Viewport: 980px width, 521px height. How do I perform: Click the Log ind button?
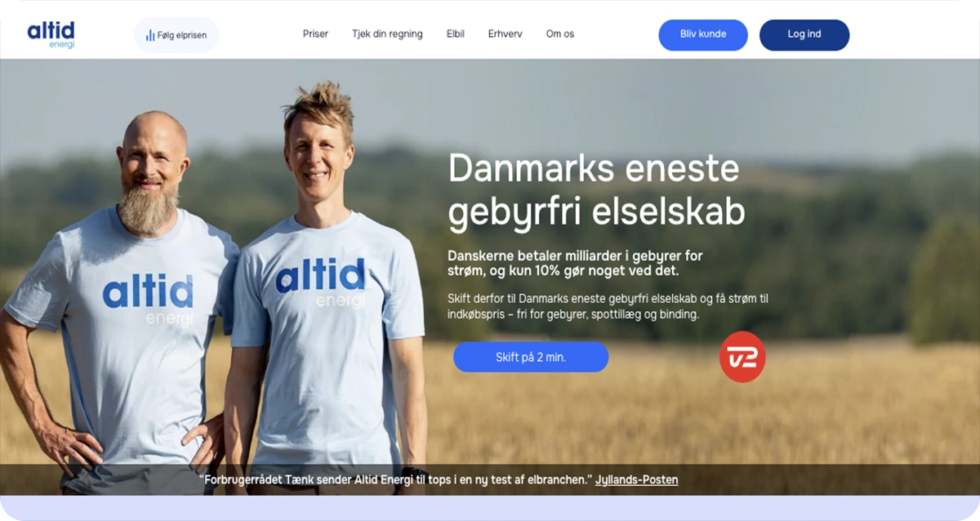804,35
